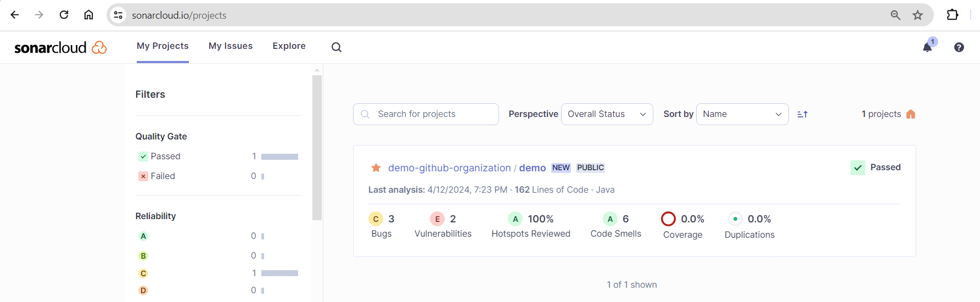Click the Code Smells A rating badge
Viewport: 980px width, 302px height.
610,219
